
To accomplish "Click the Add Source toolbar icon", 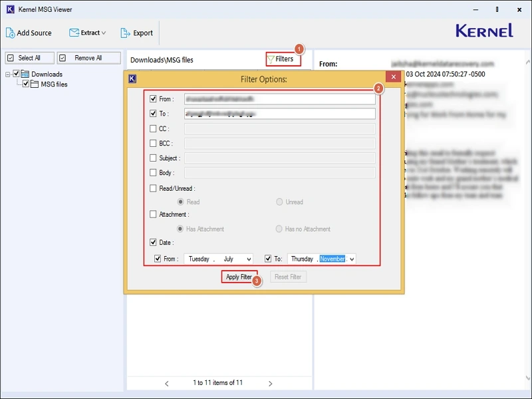I will point(11,33).
